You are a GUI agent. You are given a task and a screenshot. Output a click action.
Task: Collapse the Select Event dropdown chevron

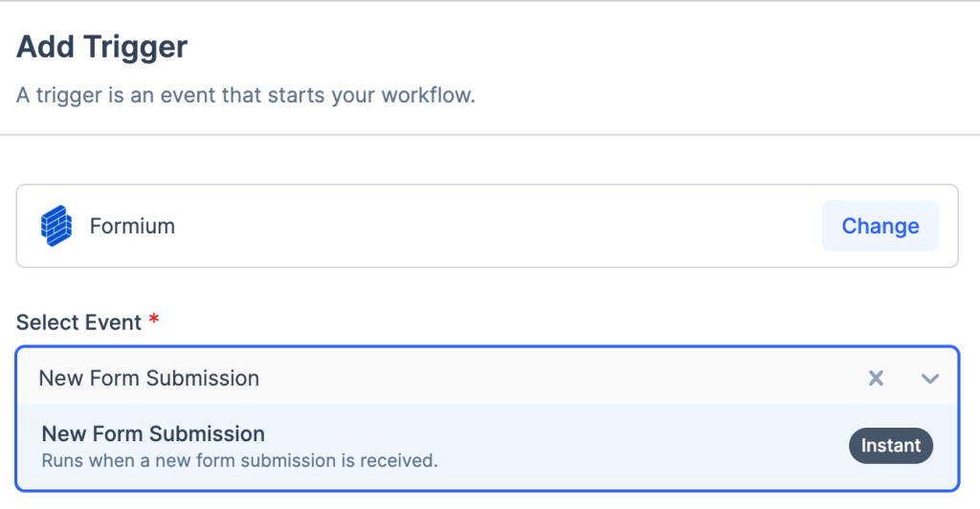(929, 378)
